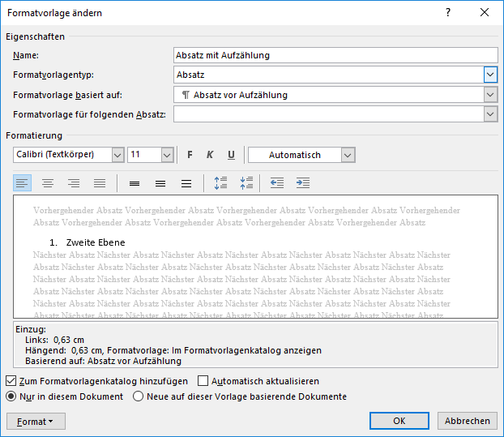
Task: Center-align the paragraph text
Action: pyautogui.click(x=48, y=183)
